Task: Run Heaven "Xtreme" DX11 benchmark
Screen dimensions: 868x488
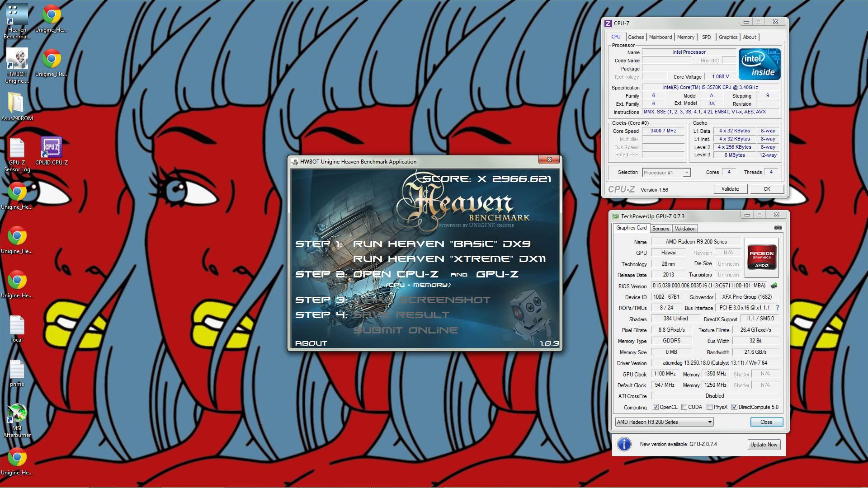Action: (449, 259)
